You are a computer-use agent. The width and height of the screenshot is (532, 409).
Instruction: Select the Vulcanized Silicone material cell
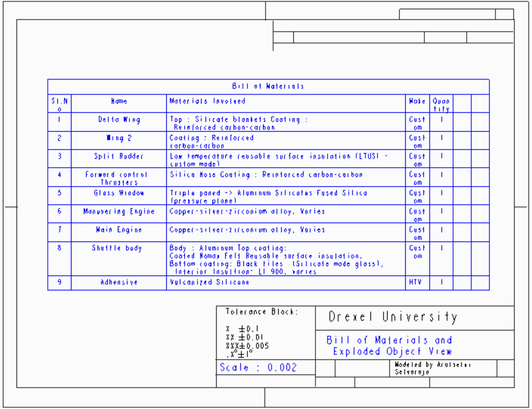pos(209,282)
